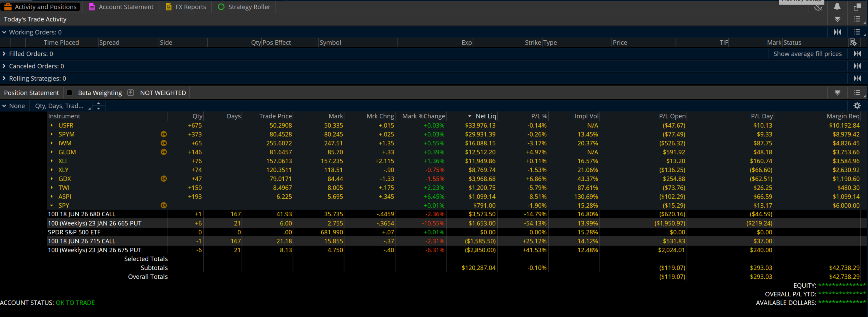Image resolution: width=868 pixels, height=317 pixels.
Task: Collapse the Working Orders section
Action: click(4, 32)
